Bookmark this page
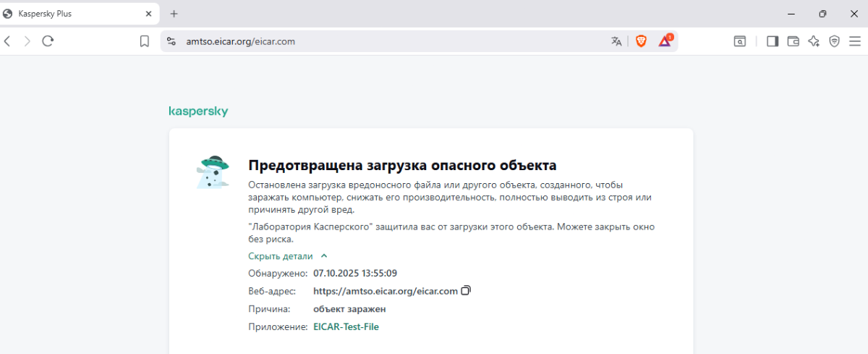This screenshot has height=354, width=868. [145, 41]
